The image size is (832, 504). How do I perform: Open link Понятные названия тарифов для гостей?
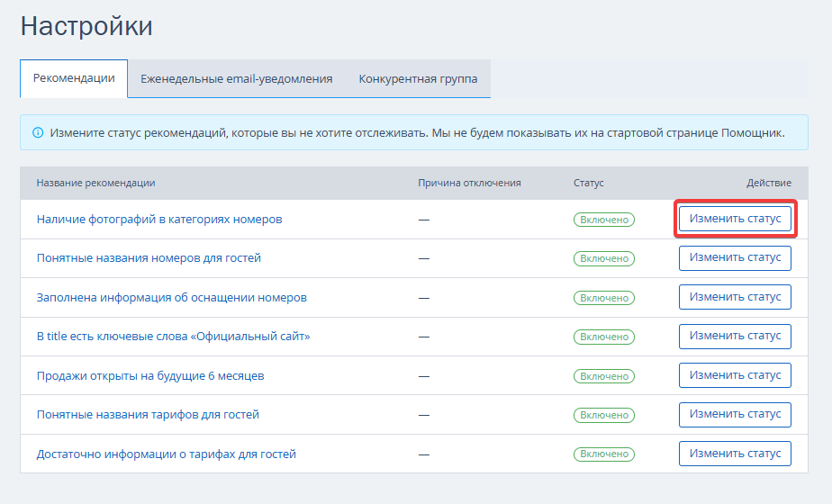(x=148, y=414)
